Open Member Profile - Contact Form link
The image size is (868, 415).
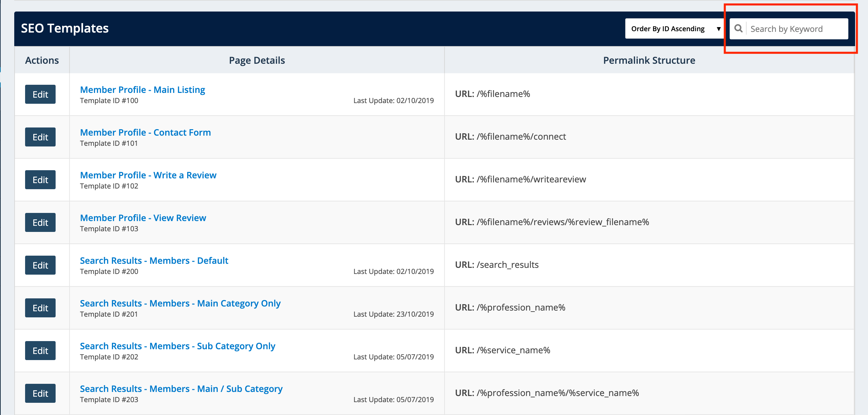[x=145, y=133]
